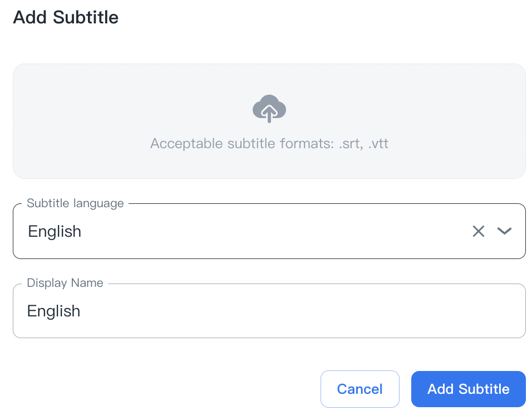
Task: Click the "Add Subtitle" dialog heading
Action: coord(66,17)
